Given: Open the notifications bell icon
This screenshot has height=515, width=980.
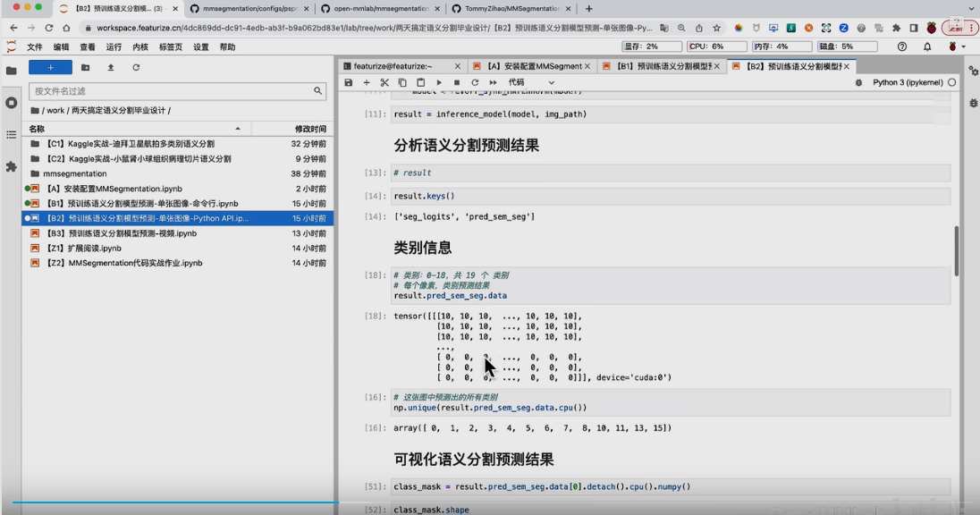Looking at the screenshot, I should click(927, 46).
